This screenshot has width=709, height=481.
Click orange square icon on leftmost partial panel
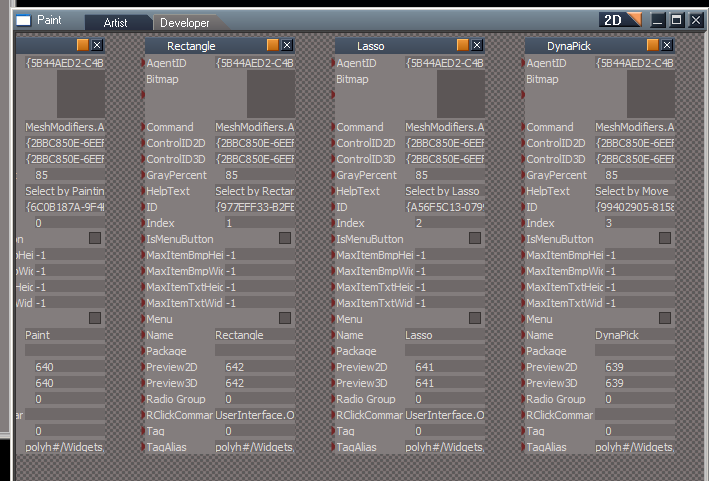83,45
